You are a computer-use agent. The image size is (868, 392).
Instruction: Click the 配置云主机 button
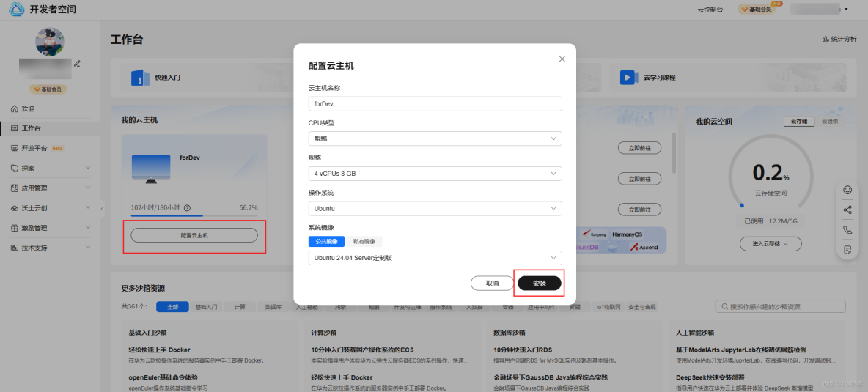click(x=194, y=235)
